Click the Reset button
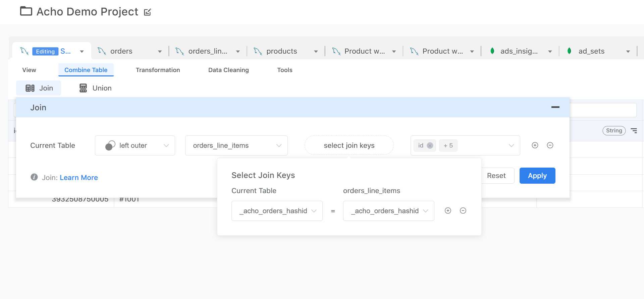Screen dimensions: 644x299 [x=497, y=176]
